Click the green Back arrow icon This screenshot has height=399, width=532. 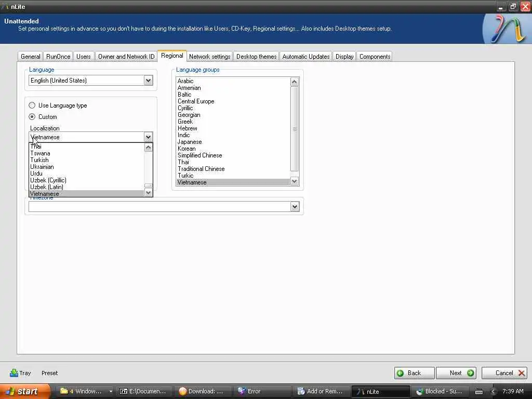click(401, 373)
